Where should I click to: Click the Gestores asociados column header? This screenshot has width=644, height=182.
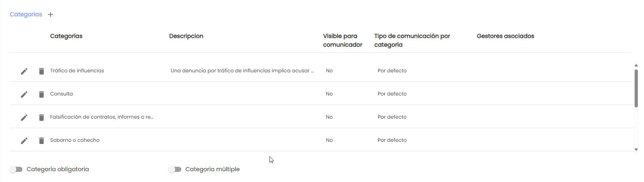coord(505,36)
